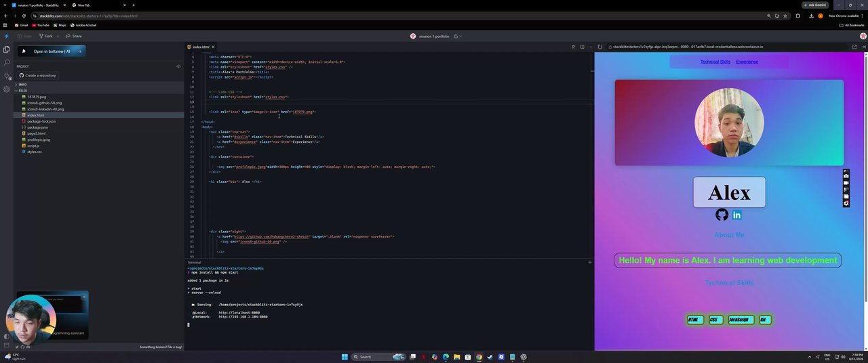Open the StackBlitz lightning bolt home icon
The image size is (868, 363).
pyautogui.click(x=6, y=36)
